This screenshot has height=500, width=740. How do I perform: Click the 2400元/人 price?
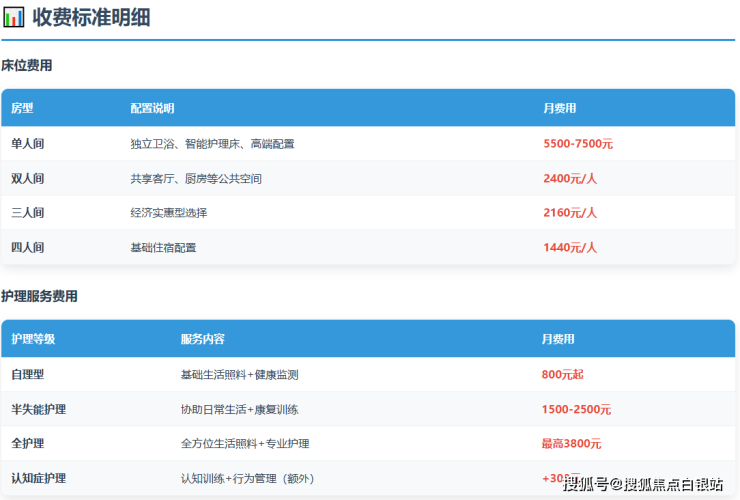(570, 179)
